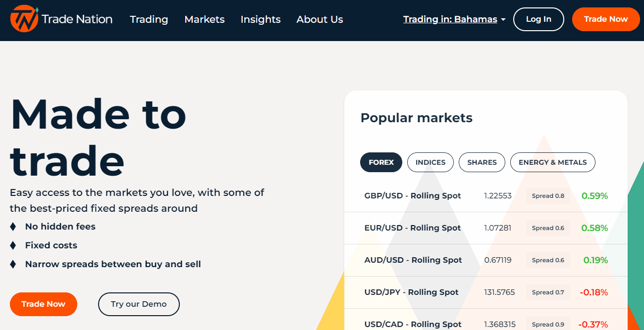
Task: Click the Fixed costs bullet text
Action: click(51, 245)
